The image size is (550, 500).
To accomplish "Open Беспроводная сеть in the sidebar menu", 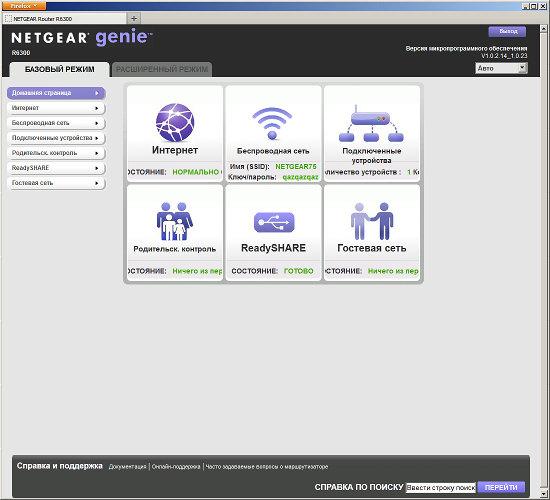I will click(56, 123).
